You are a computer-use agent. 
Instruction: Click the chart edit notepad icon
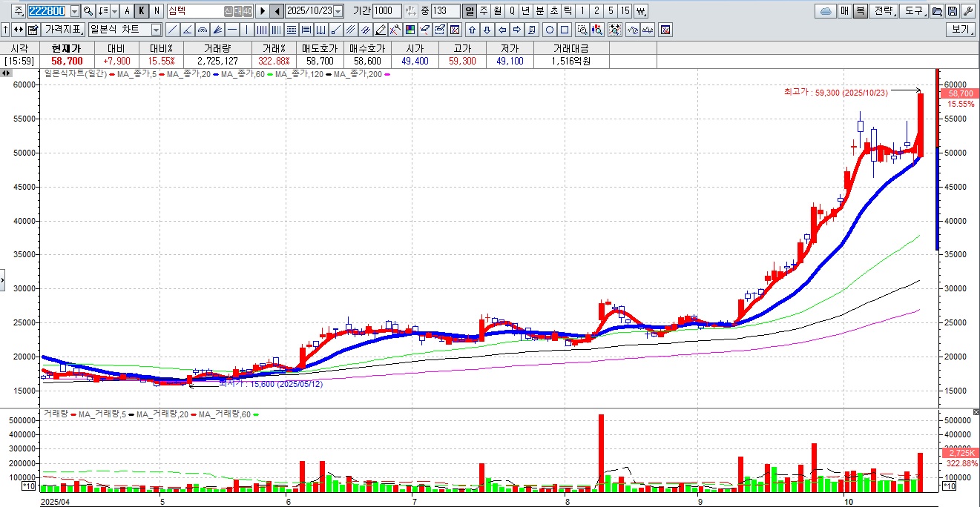tap(33, 30)
